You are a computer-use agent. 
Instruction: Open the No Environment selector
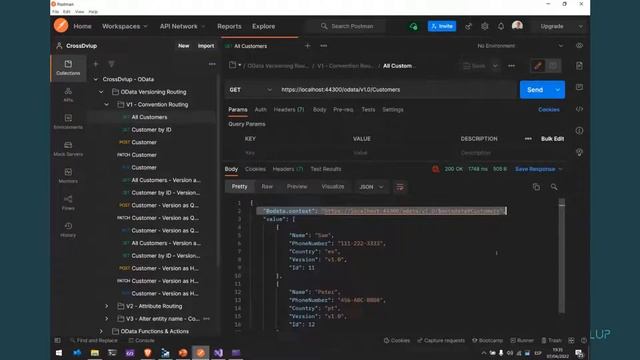[520, 46]
